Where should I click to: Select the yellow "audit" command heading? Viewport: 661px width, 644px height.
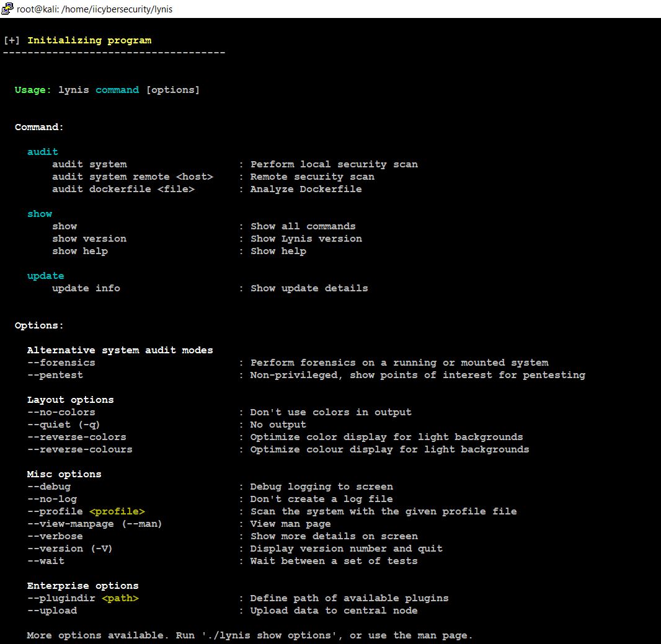(42, 151)
